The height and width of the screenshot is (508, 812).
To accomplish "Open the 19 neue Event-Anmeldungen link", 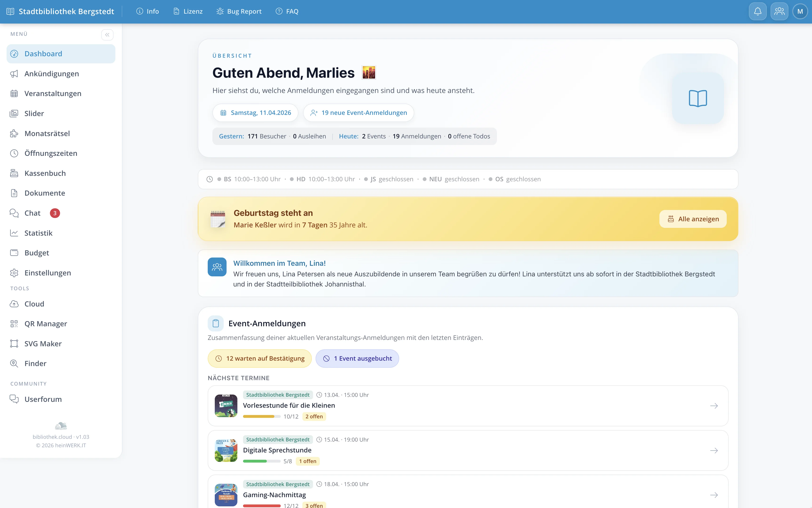I will [x=358, y=113].
